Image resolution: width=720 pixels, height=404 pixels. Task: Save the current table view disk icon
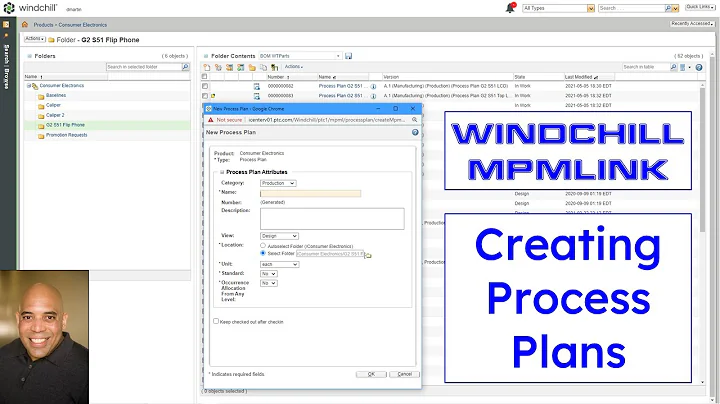tap(349, 56)
